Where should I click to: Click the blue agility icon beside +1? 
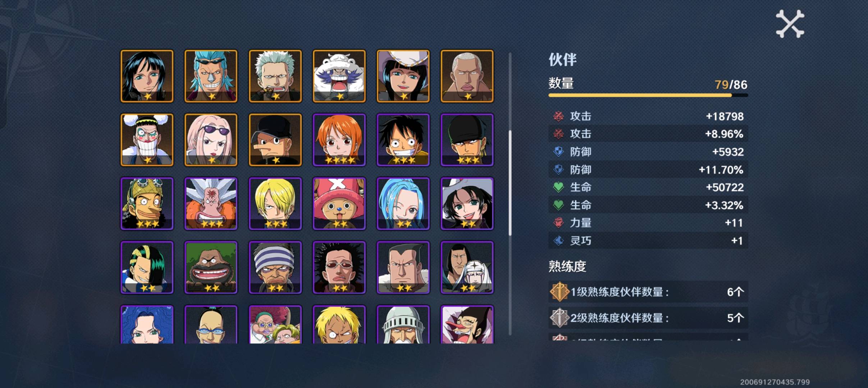[558, 240]
